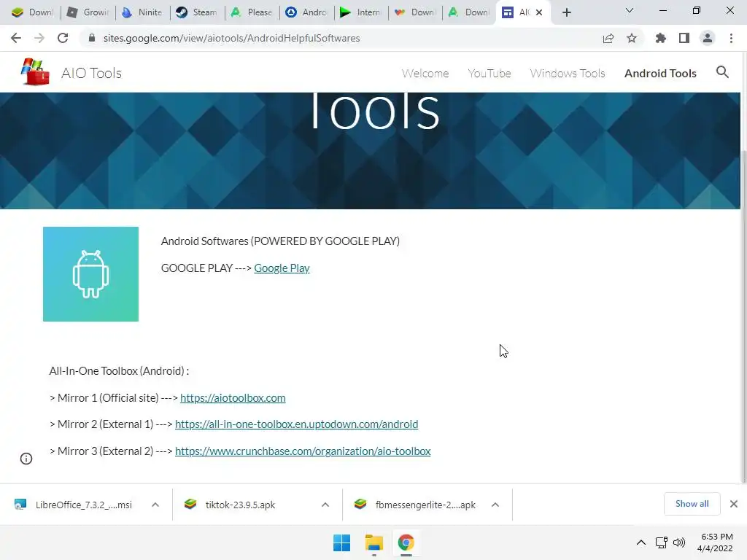
Task: Close the downloads bar
Action: point(734,504)
